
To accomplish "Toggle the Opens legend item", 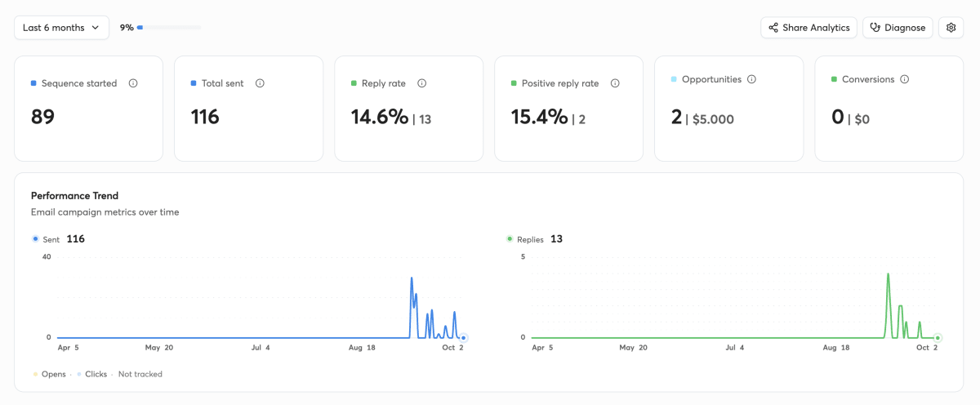I will coord(49,374).
